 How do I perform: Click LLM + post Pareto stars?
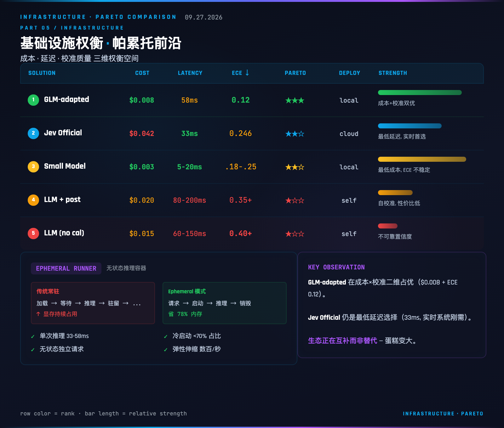click(295, 200)
